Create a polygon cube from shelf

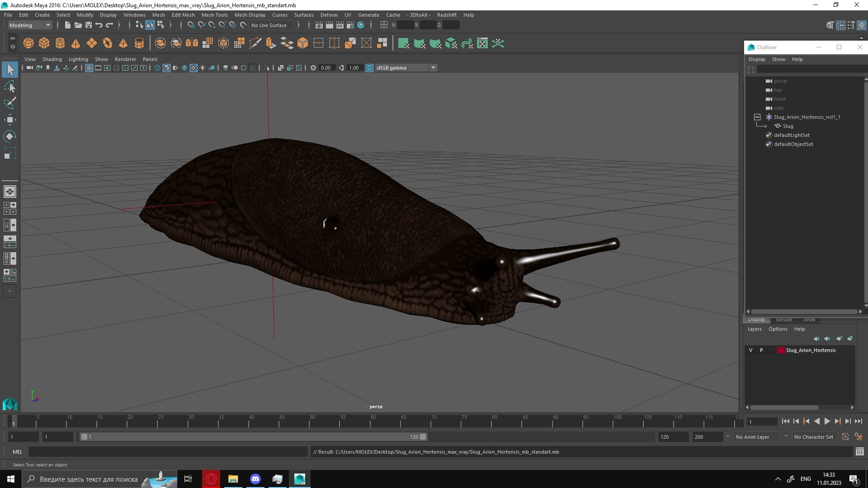click(x=44, y=43)
